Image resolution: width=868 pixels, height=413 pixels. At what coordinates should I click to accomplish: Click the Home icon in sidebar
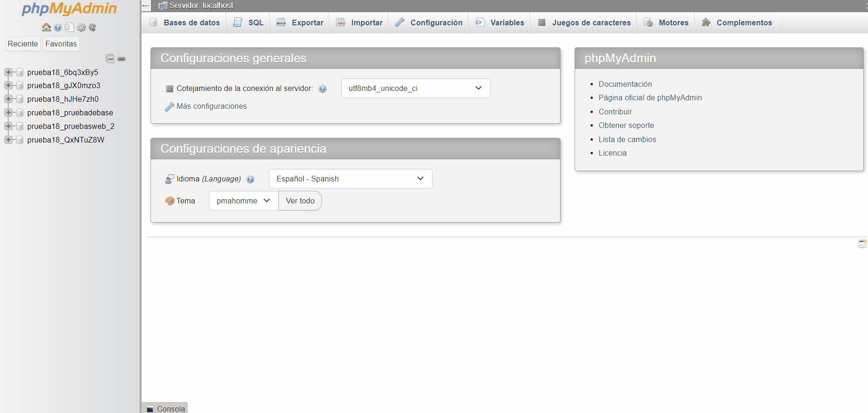point(46,28)
